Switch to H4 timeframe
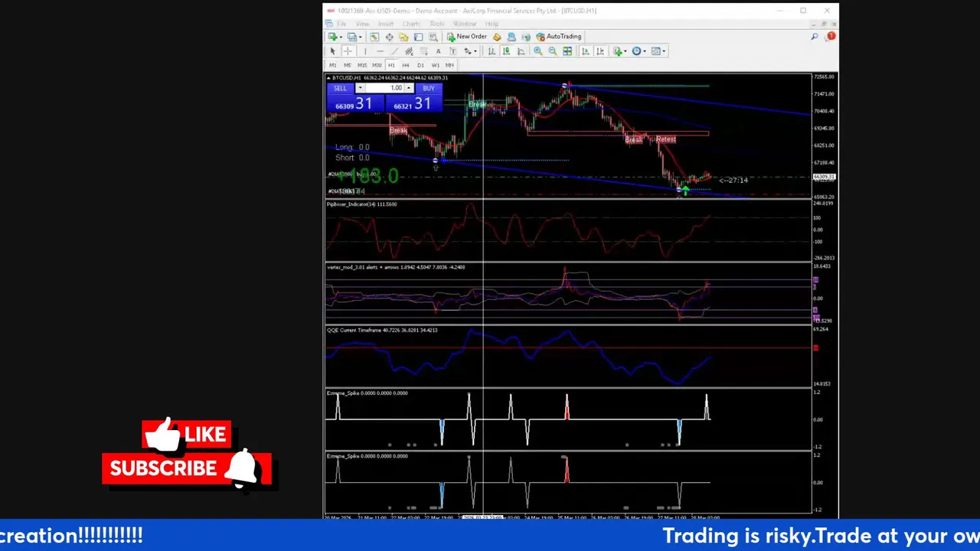The width and height of the screenshot is (980, 551). pyautogui.click(x=406, y=65)
